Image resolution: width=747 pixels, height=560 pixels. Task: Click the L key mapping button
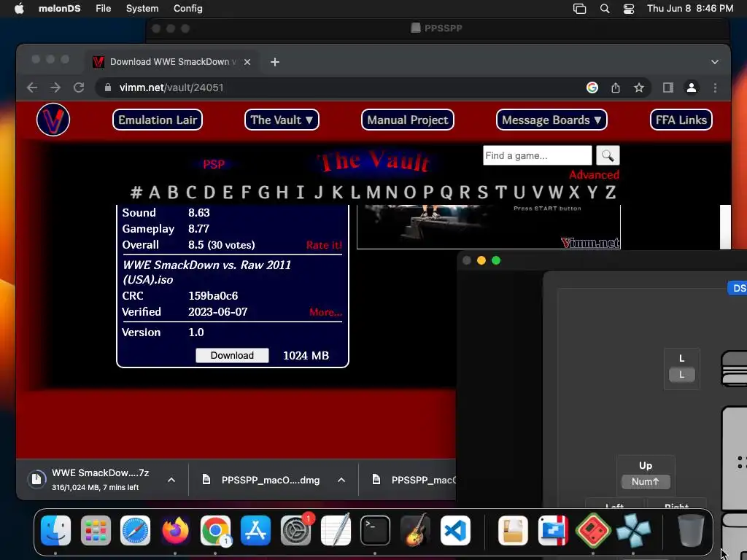pos(682,375)
